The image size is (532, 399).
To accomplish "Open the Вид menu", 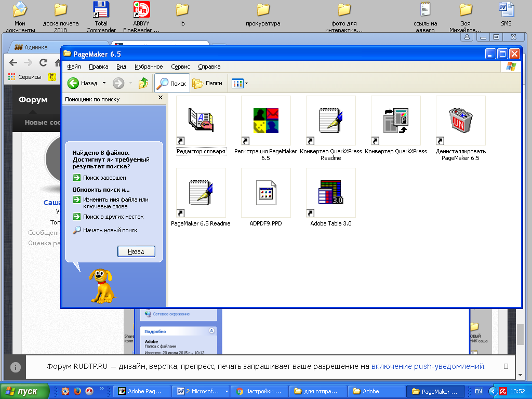I will (121, 66).
